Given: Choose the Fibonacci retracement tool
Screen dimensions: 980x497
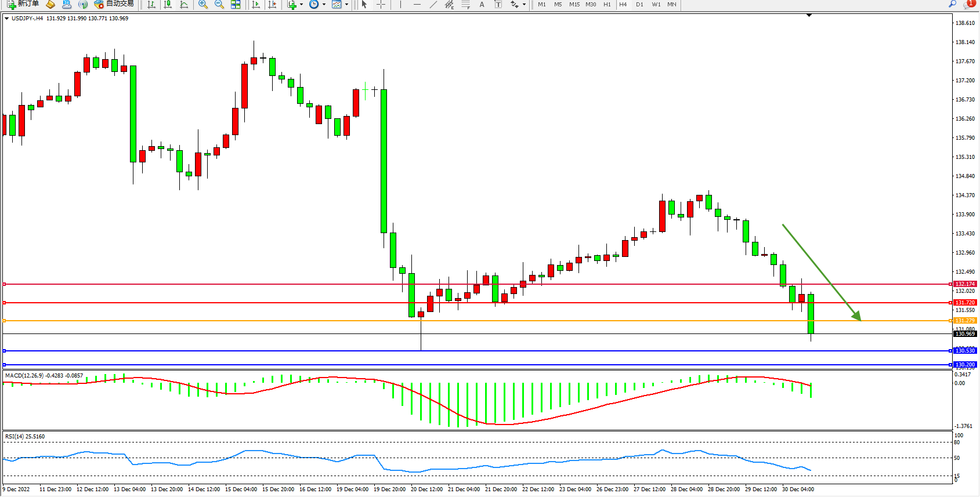Looking at the screenshot, I should (x=465, y=5).
